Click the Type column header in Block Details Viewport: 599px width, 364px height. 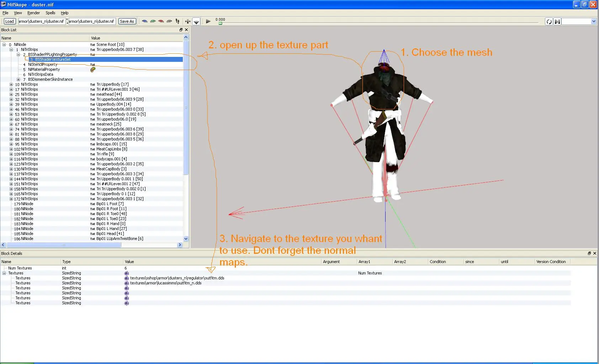[x=92, y=262]
